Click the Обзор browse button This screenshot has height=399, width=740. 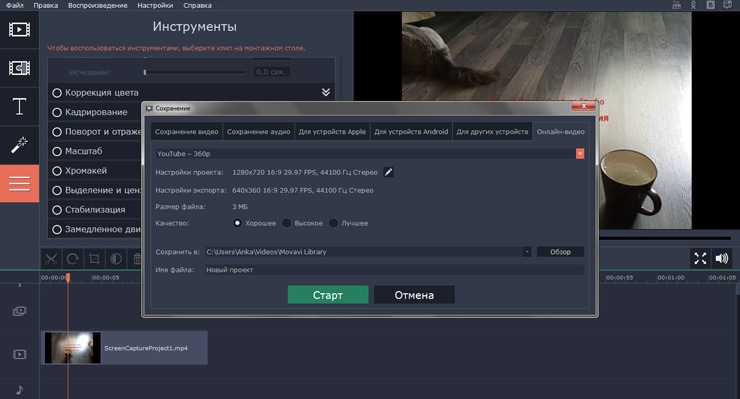coord(560,252)
